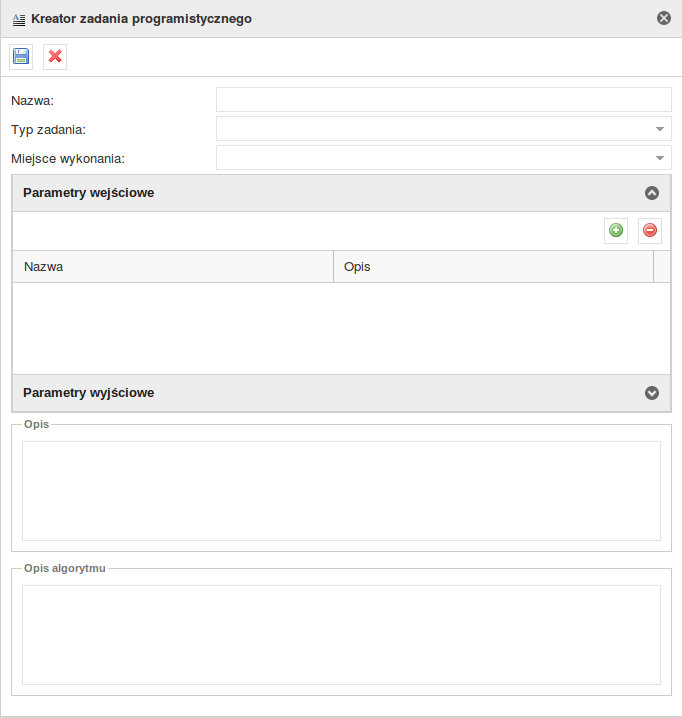Sort by the Opis column header
Image resolution: width=682 pixels, height=718 pixels.
point(492,267)
